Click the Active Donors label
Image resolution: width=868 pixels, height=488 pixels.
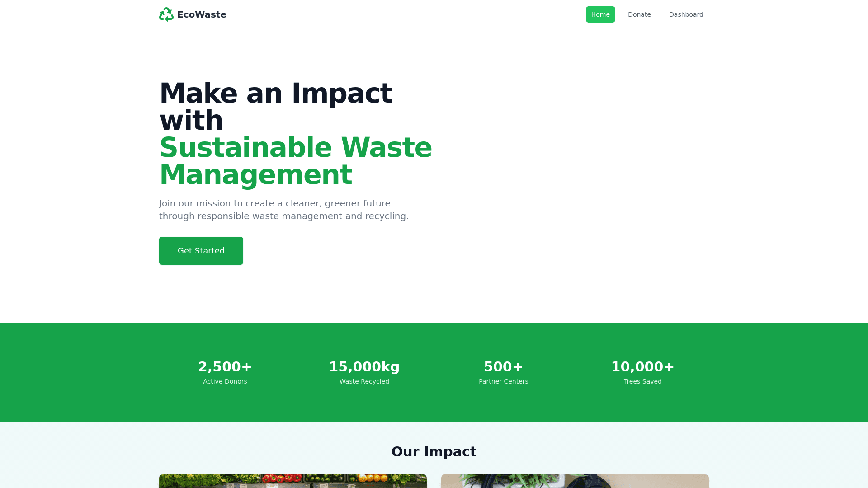225,381
